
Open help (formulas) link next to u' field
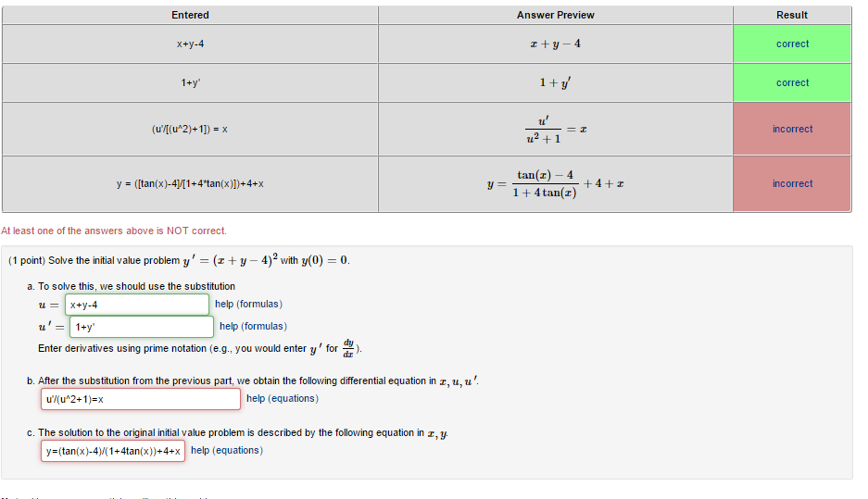[253, 327]
